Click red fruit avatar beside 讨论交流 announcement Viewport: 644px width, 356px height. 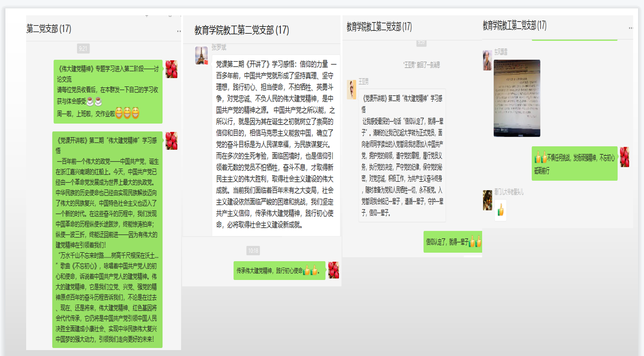tap(171, 69)
